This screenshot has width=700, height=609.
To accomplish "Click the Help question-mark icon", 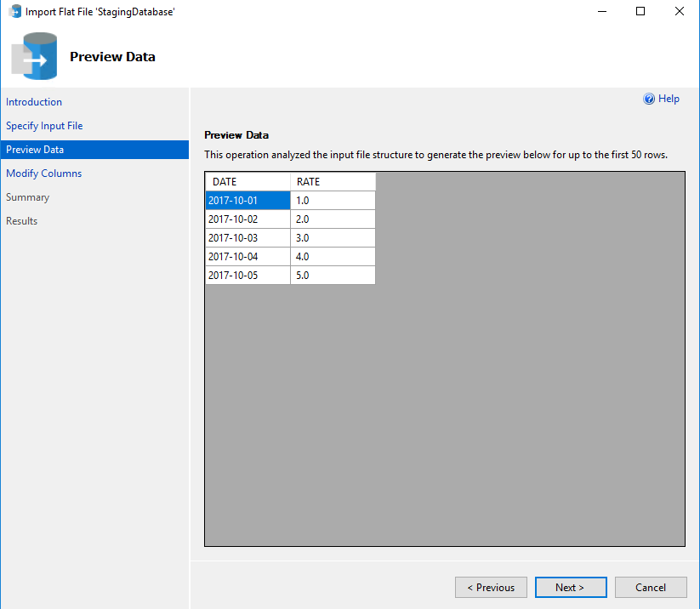I will click(649, 99).
